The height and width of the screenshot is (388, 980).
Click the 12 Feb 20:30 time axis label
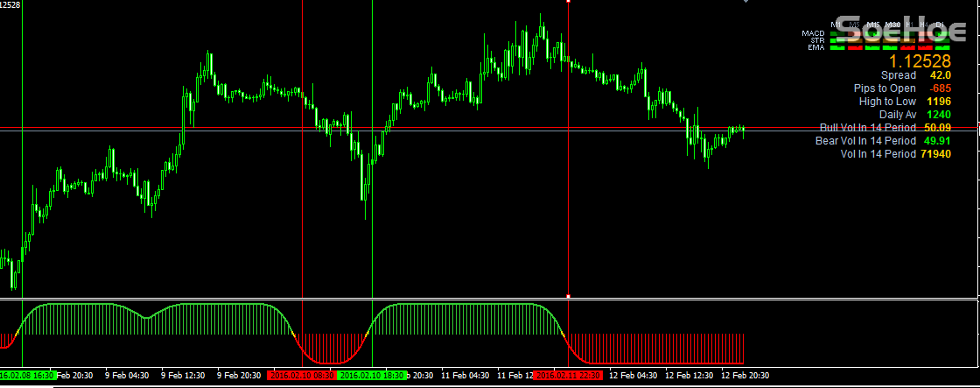[745, 376]
